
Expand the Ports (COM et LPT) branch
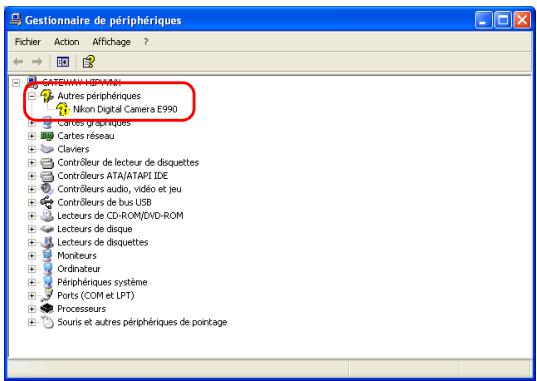pos(32,296)
